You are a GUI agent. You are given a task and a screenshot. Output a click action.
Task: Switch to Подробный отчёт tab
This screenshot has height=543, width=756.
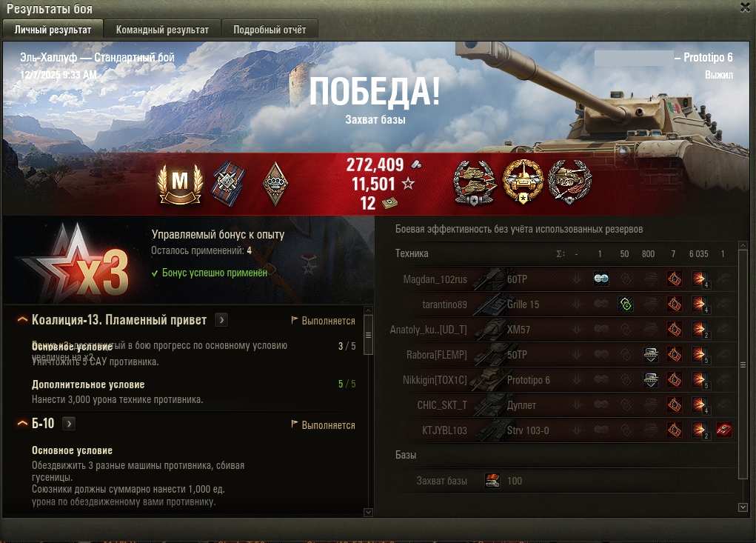pyautogui.click(x=270, y=30)
